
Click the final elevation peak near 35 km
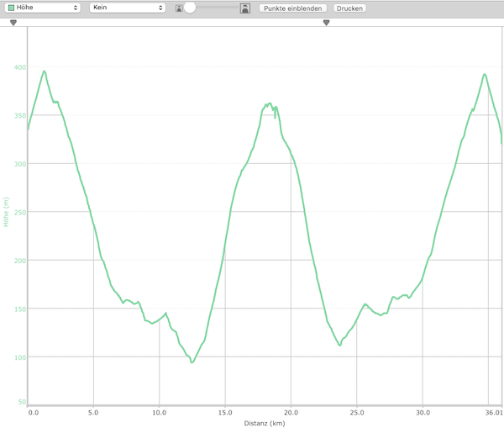[485, 74]
